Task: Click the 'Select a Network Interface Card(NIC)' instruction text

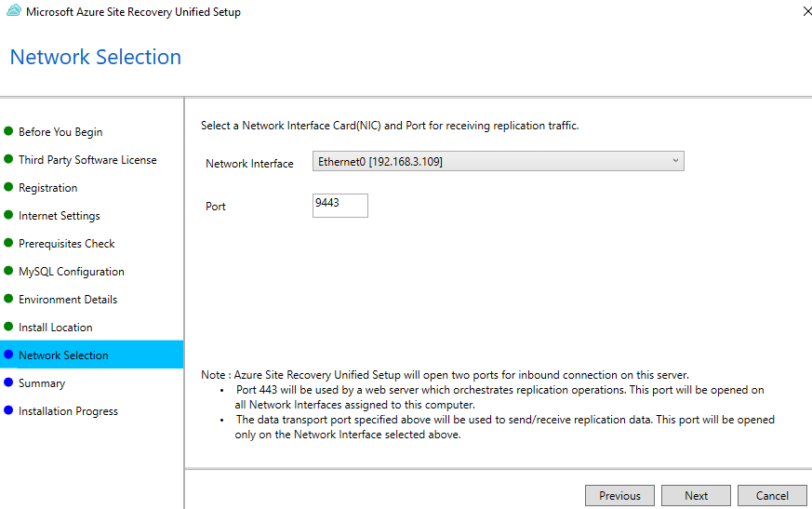Action: [390, 126]
